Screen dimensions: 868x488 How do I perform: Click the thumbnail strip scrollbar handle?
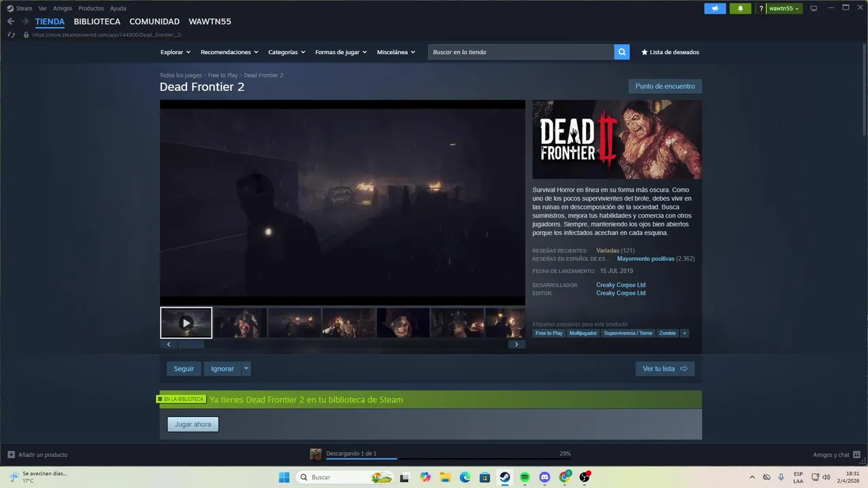click(191, 344)
